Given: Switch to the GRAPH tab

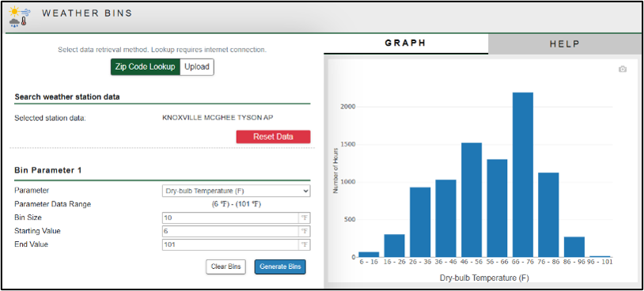Looking at the screenshot, I should 405,43.
